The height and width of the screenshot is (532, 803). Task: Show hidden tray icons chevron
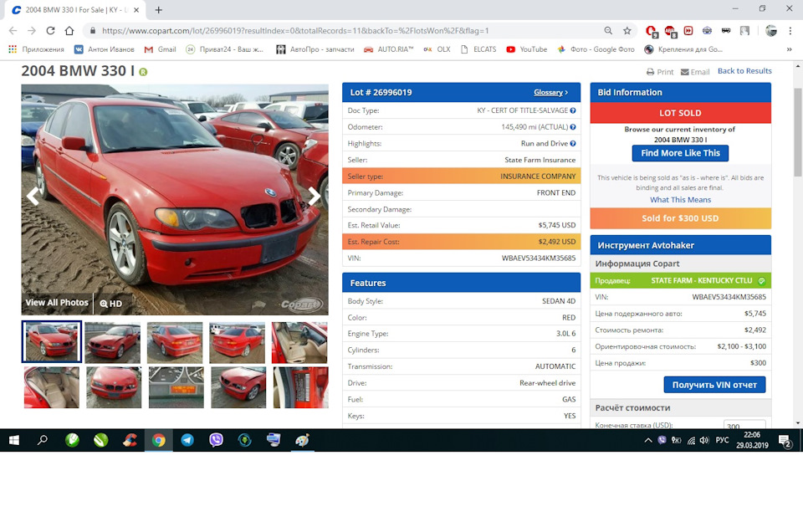(647, 440)
